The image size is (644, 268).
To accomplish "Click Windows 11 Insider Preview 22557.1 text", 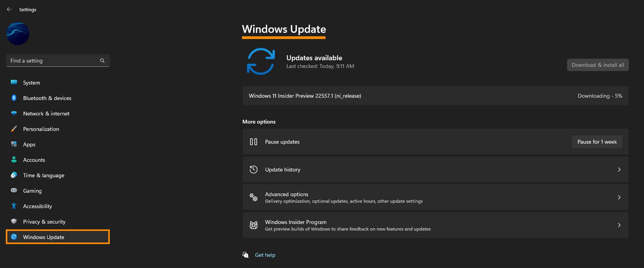I will point(305,96).
